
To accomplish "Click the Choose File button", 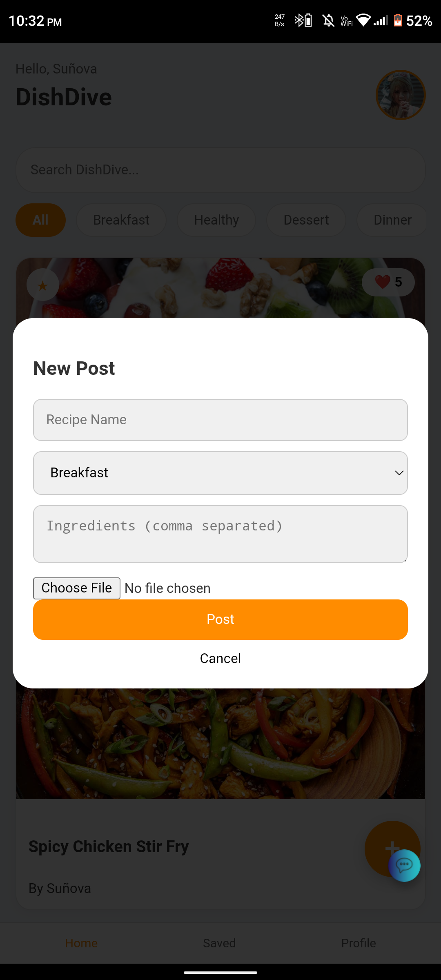I will (x=77, y=588).
